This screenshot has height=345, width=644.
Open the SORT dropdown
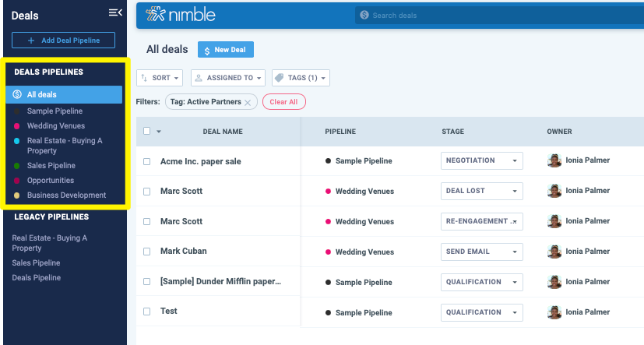pyautogui.click(x=160, y=78)
